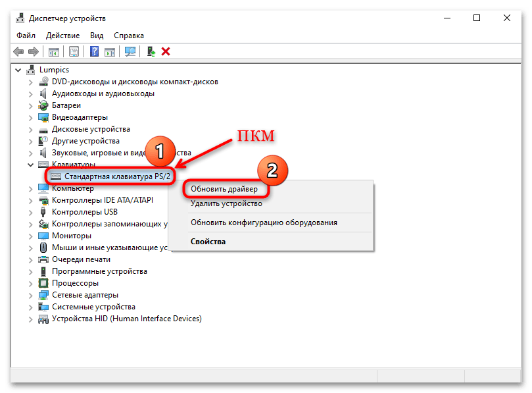Click the Update driver green arrow icon

(x=151, y=51)
